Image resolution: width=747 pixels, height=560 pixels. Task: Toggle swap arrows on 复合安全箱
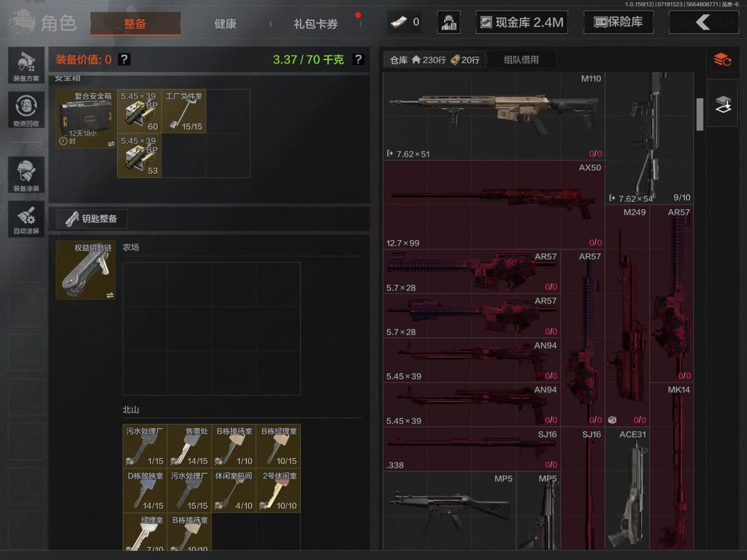click(111, 144)
